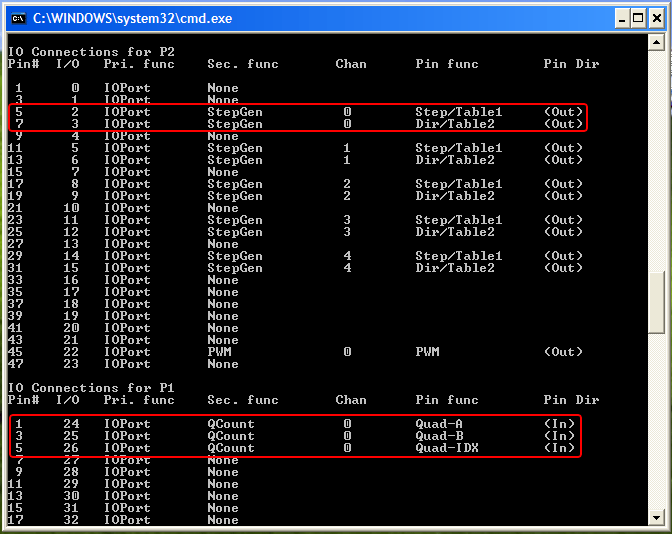Viewport: 672px width, 534px height.
Task: Click 'IOPort' in the I/O 0 row
Action: pyautogui.click(x=127, y=88)
